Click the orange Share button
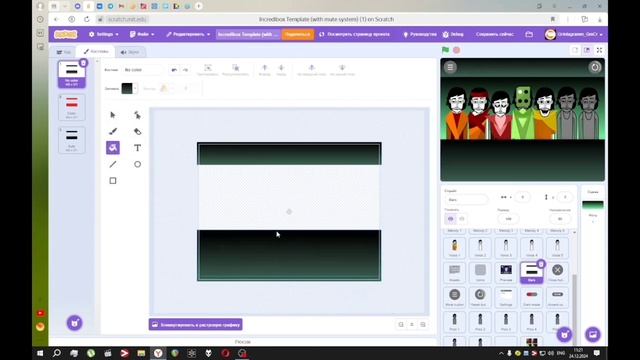Image resolution: width=640 pixels, height=360 pixels. tap(298, 34)
